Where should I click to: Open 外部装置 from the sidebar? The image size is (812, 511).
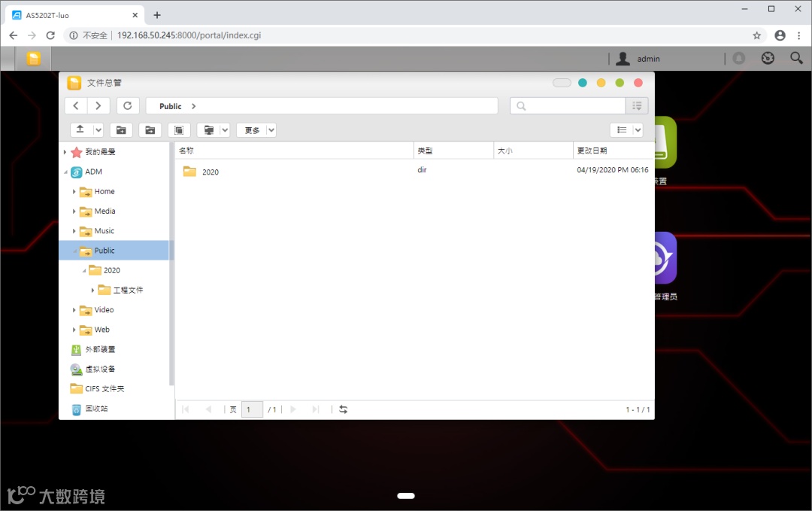[101, 349]
